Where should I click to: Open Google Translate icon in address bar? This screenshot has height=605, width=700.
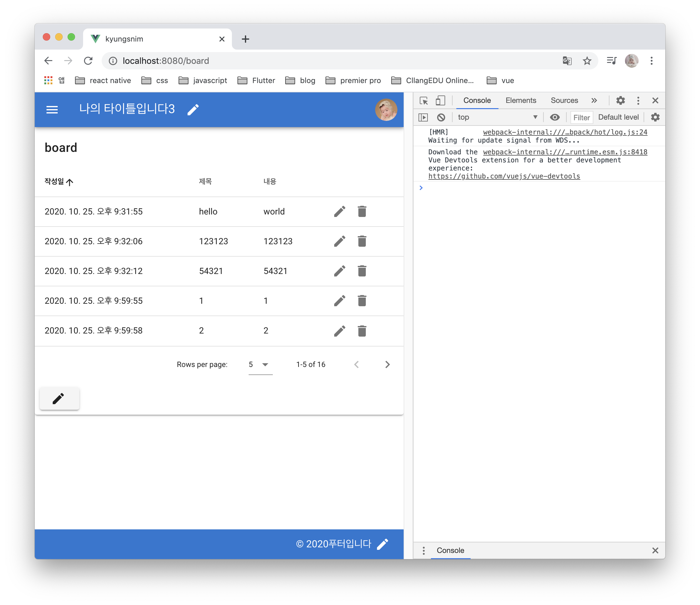pyautogui.click(x=567, y=61)
